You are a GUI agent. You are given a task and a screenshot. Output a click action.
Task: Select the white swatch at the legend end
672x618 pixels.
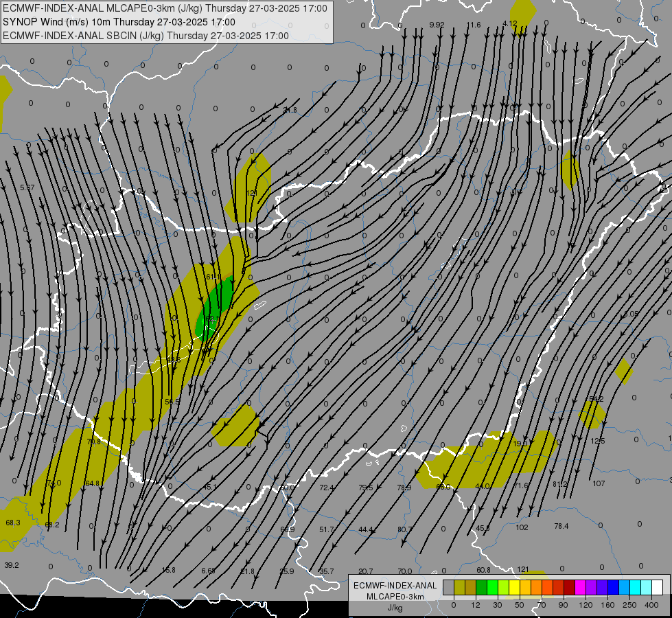pos(658,587)
